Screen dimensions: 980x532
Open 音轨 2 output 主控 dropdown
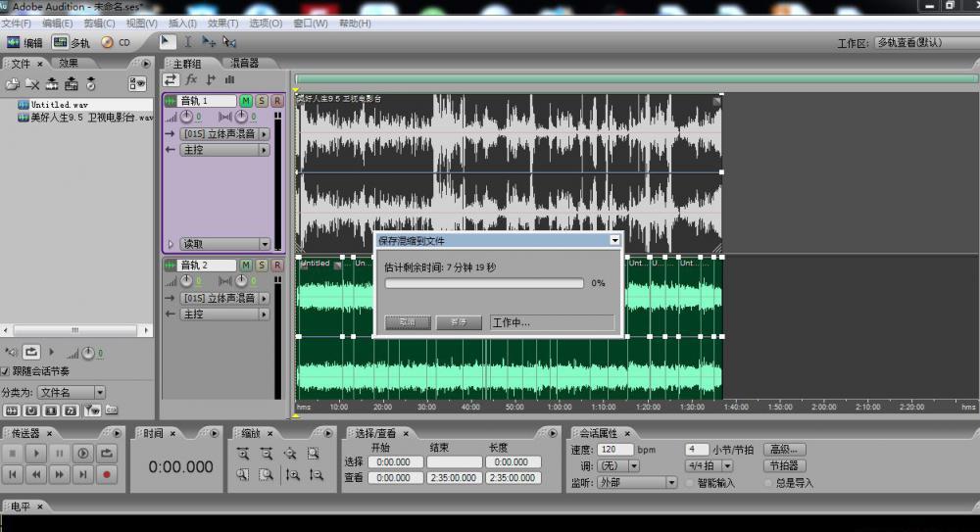pyautogui.click(x=225, y=314)
